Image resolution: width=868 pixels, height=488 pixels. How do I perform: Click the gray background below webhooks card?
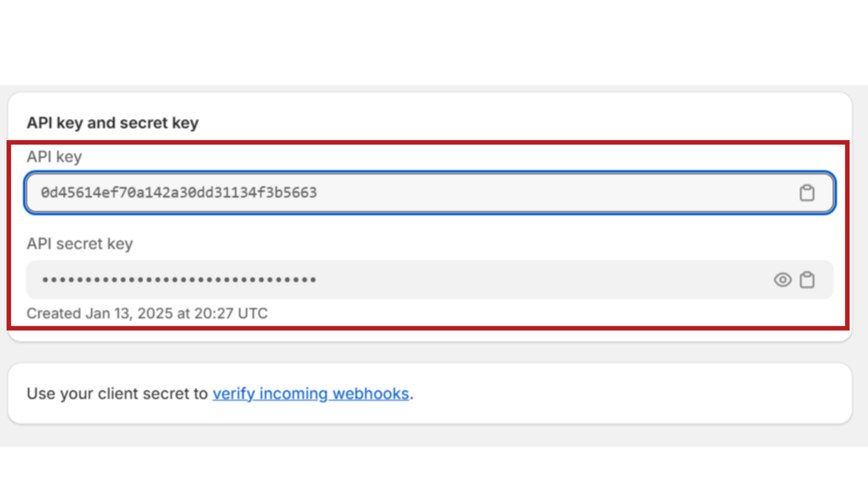(x=434, y=436)
